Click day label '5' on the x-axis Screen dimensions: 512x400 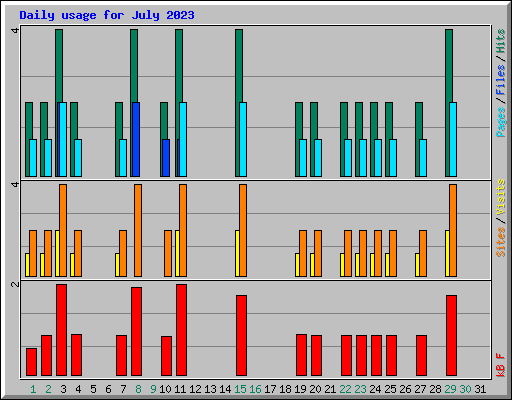coord(93,389)
